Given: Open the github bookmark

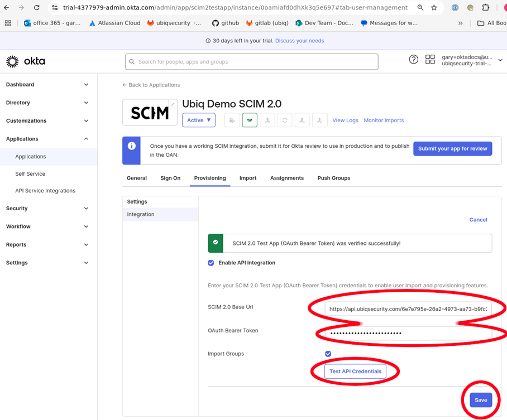Looking at the screenshot, I should 226,23.
